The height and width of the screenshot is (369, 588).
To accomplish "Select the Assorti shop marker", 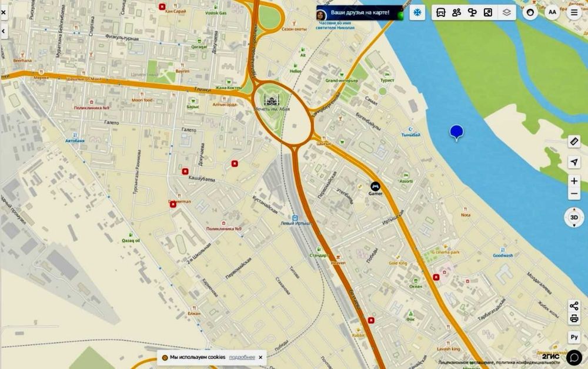I will click(x=406, y=175).
